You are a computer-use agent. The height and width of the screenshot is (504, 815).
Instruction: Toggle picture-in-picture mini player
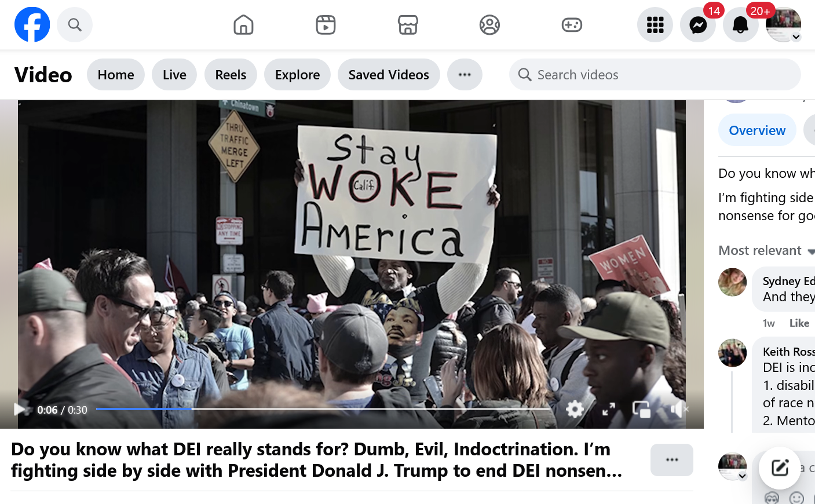pyautogui.click(x=642, y=410)
